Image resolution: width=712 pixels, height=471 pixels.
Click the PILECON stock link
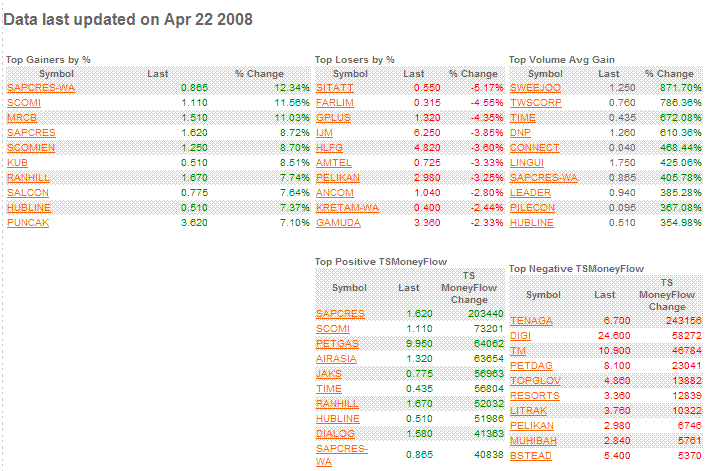(x=532, y=208)
